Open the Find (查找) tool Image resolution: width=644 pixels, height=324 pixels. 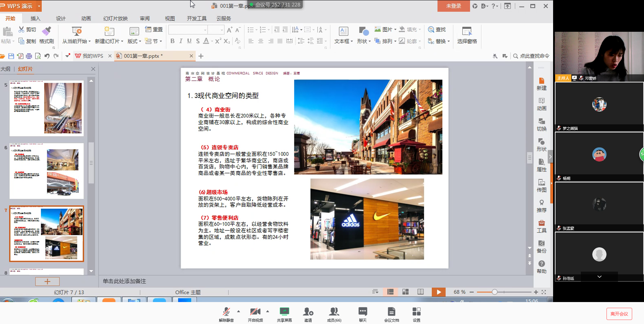437,30
